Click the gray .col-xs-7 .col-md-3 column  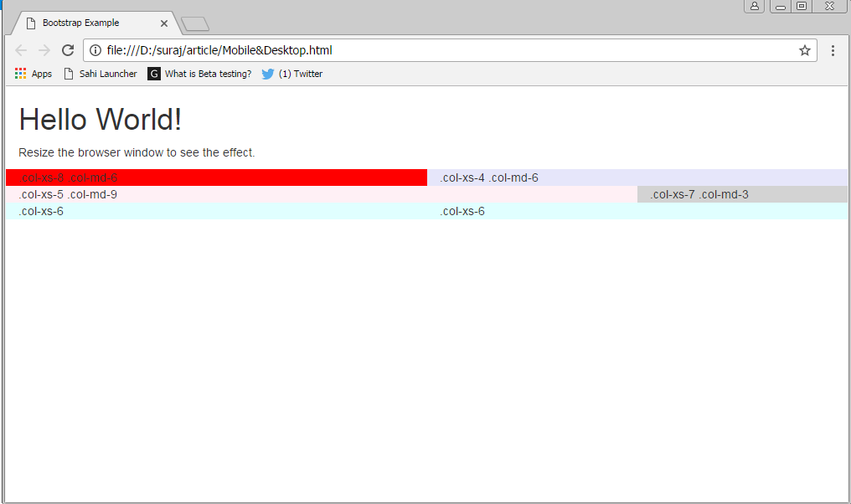pyautogui.click(x=742, y=194)
